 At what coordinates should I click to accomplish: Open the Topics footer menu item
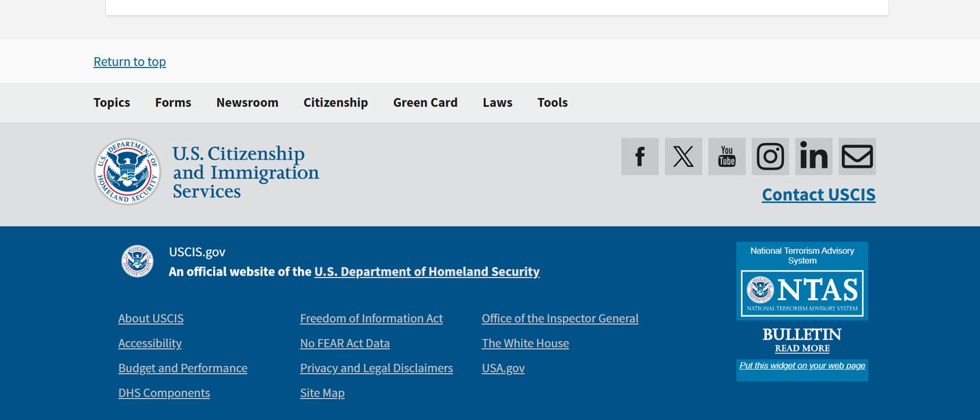[x=112, y=102]
